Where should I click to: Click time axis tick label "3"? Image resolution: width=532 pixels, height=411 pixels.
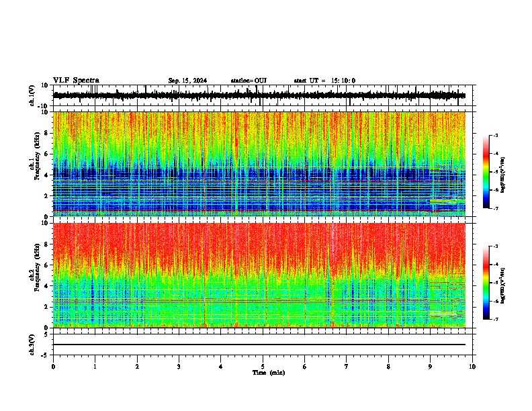coord(179,367)
